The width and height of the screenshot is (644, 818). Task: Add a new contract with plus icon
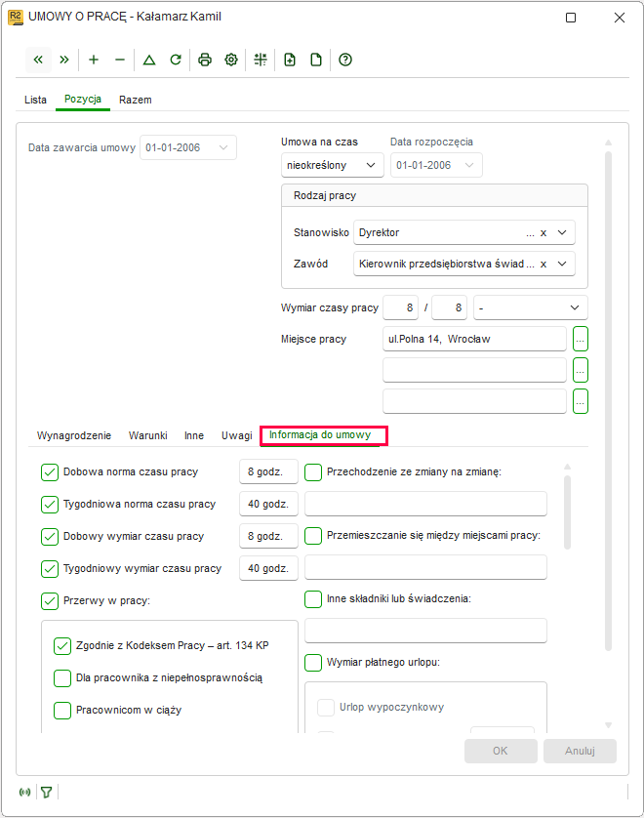click(94, 60)
